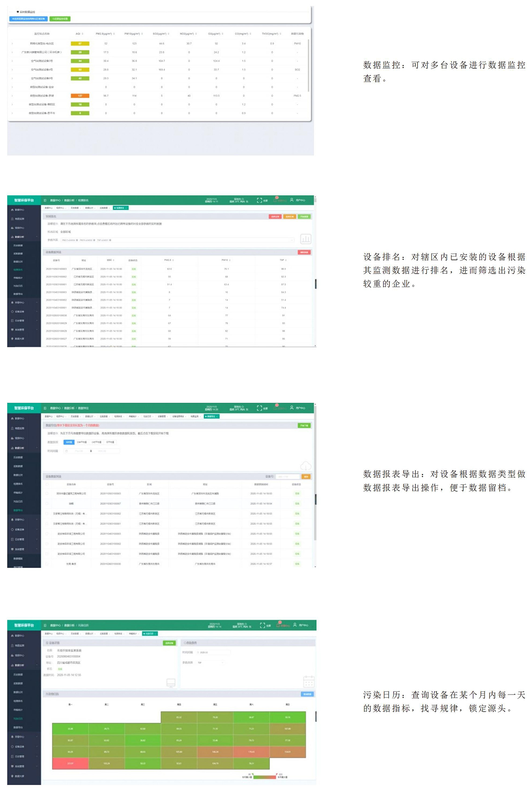Click the alarm bell icon in the pollution calendar header

(x=279, y=625)
